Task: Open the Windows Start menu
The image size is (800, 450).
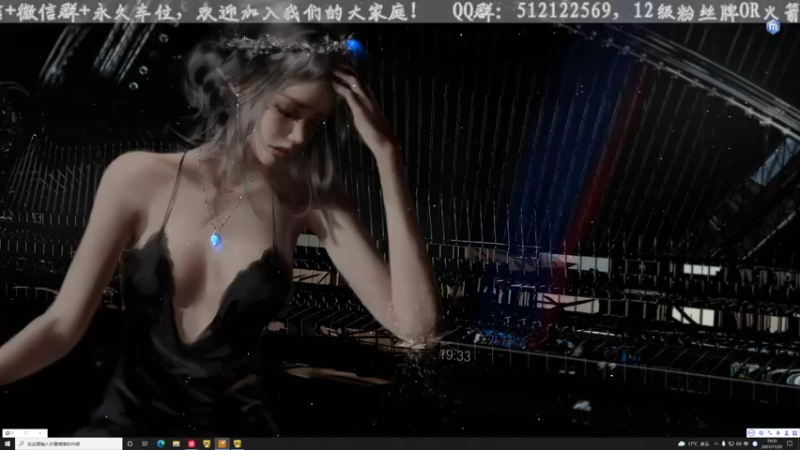Action: coord(7,444)
